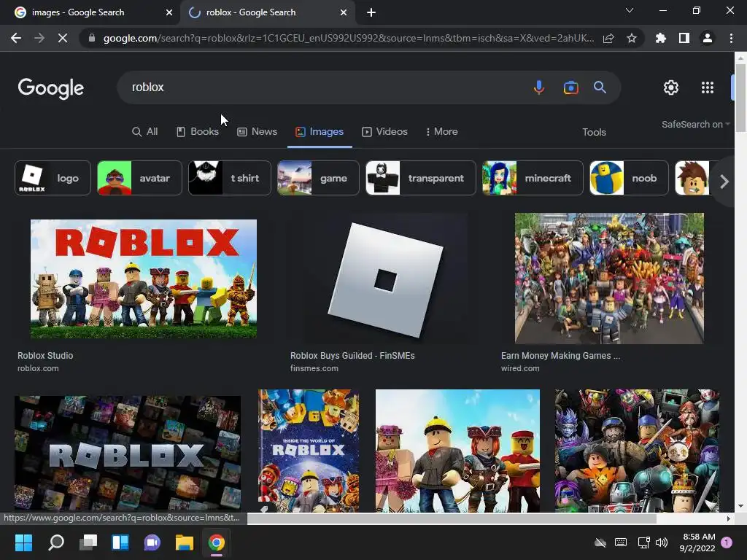Expand the More search options menu
747x560 pixels.
[441, 132]
